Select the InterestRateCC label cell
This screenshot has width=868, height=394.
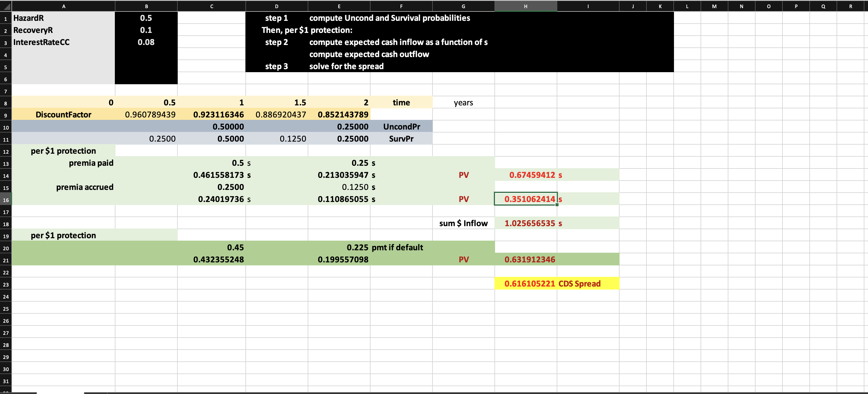(x=63, y=42)
